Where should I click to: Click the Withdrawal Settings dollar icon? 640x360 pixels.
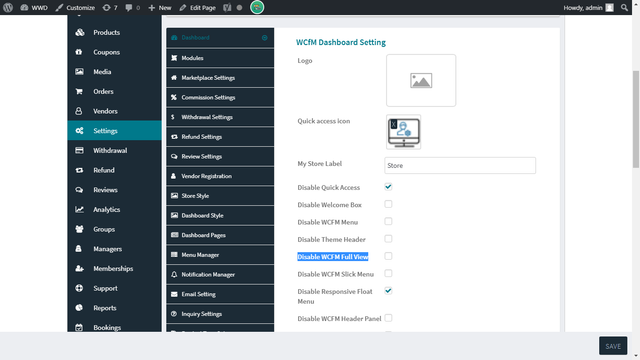[173, 117]
